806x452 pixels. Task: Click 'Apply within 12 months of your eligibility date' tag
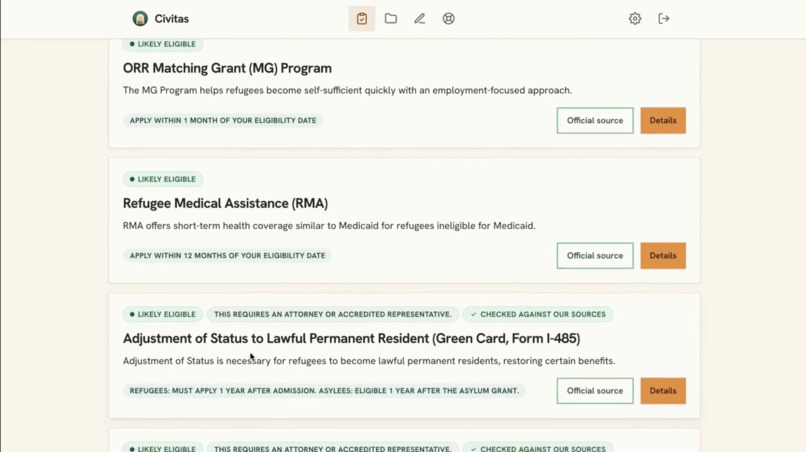point(227,256)
